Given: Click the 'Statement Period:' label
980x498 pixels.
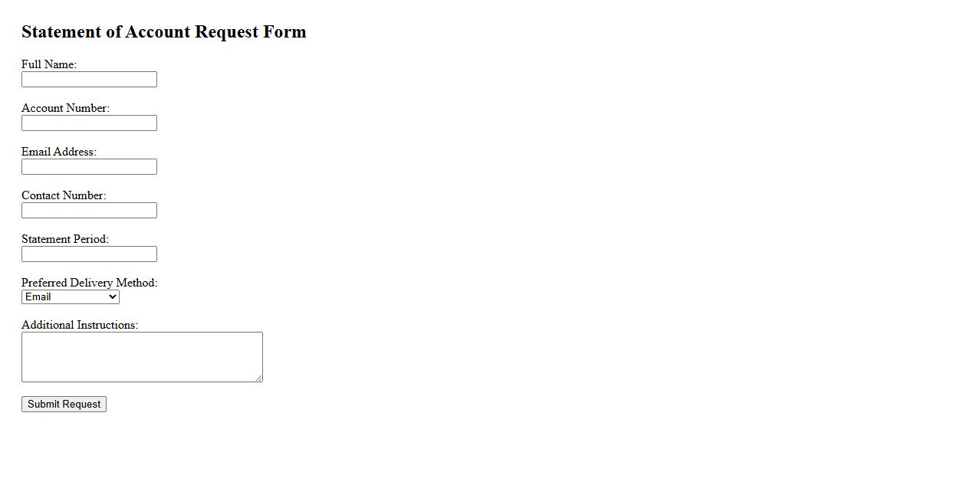Looking at the screenshot, I should [65, 239].
